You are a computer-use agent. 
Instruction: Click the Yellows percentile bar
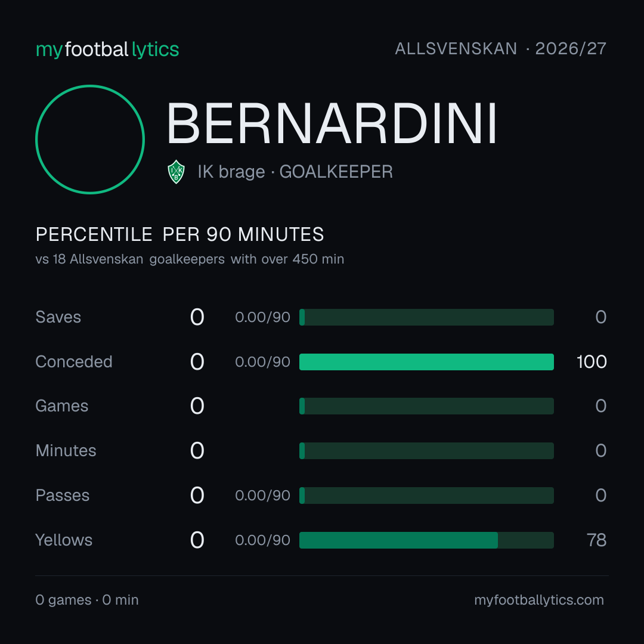(x=426, y=540)
